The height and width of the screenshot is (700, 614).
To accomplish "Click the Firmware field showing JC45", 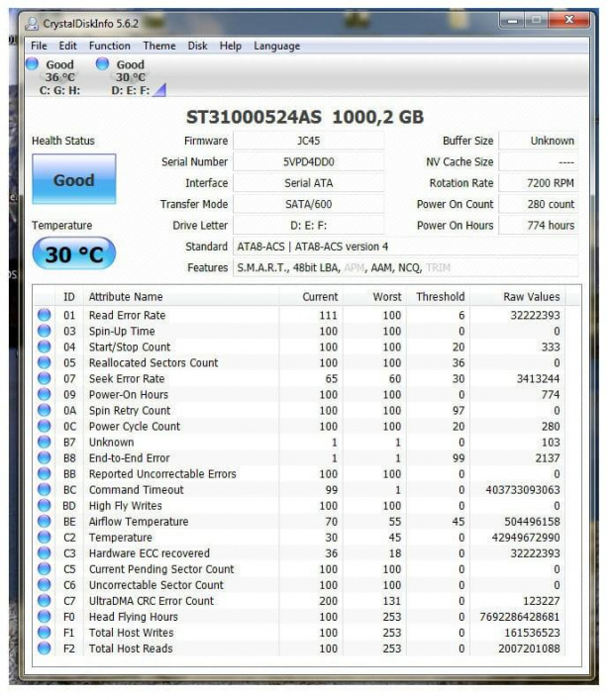I will [x=309, y=141].
